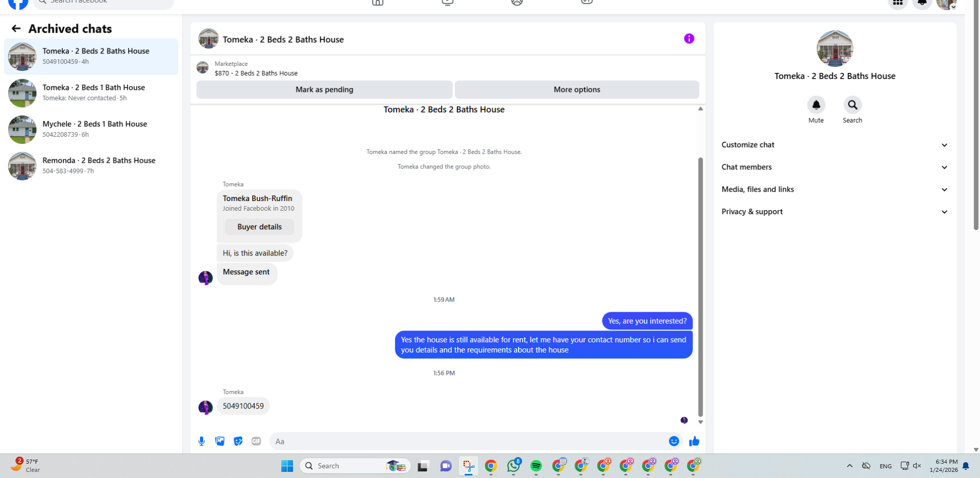Open WhatsApp from taskbar
This screenshot has width=980, height=478.
point(513,466)
